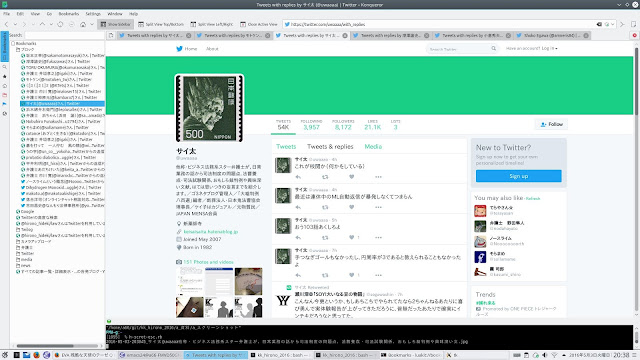The height and width of the screenshot is (360, 640).
Task: Open the Window menu
Action: tap(115, 14)
